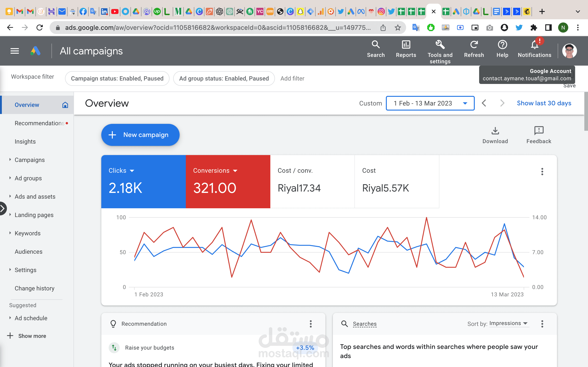Select Recommendations in sidebar
This screenshot has width=588, height=367.
pos(39,123)
